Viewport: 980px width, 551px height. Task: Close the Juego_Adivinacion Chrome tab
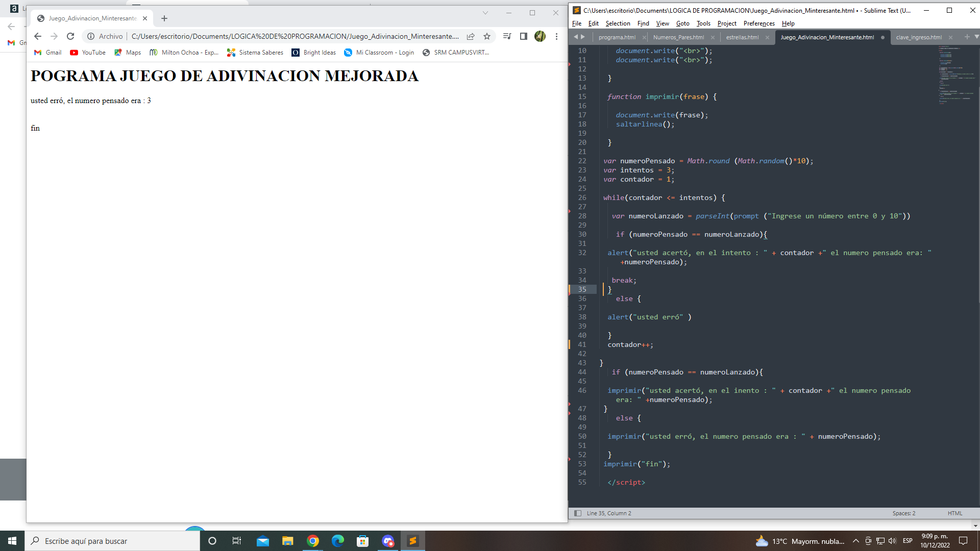(x=145, y=18)
